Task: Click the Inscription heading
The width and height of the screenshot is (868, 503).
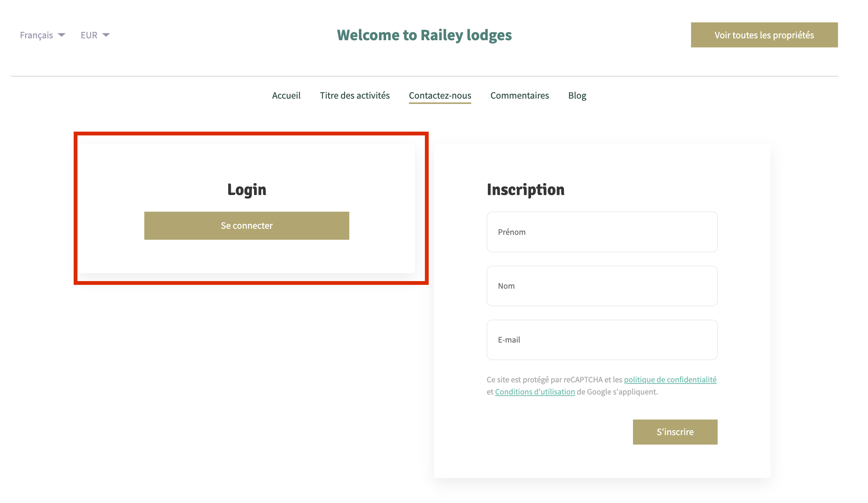Action: click(x=526, y=190)
